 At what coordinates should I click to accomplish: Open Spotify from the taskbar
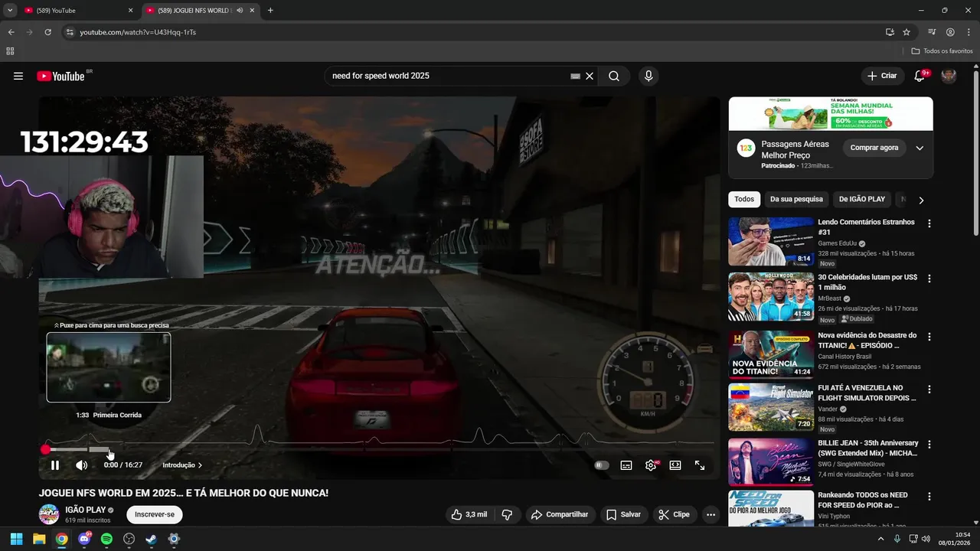pos(106,539)
